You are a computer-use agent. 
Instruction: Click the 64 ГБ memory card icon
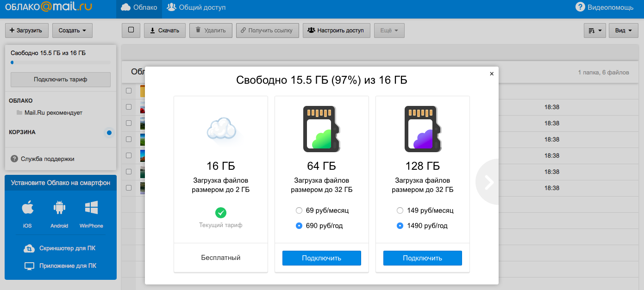coord(322,129)
